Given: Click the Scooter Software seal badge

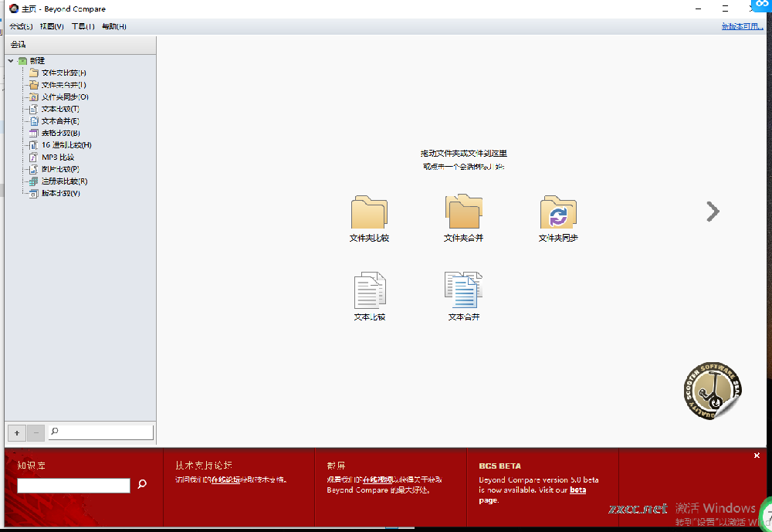Looking at the screenshot, I should [713, 391].
